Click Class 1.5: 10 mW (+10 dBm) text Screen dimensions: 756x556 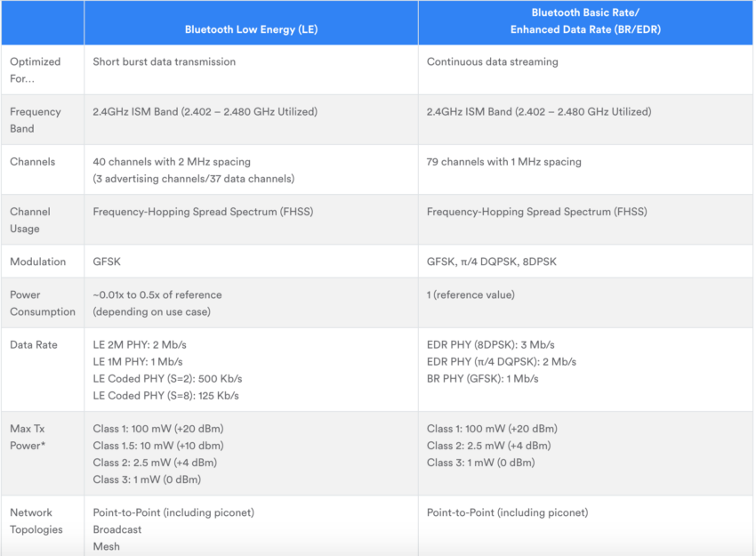(158, 446)
